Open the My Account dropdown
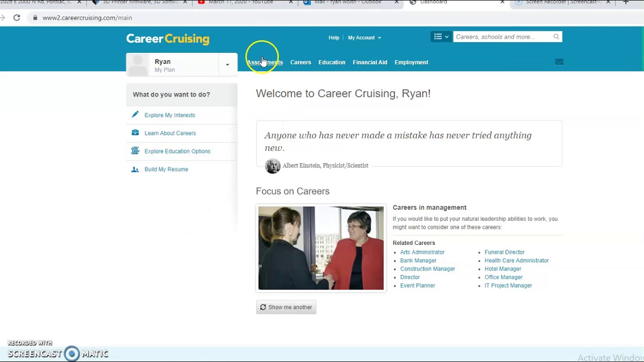The image size is (644, 362). coord(364,38)
